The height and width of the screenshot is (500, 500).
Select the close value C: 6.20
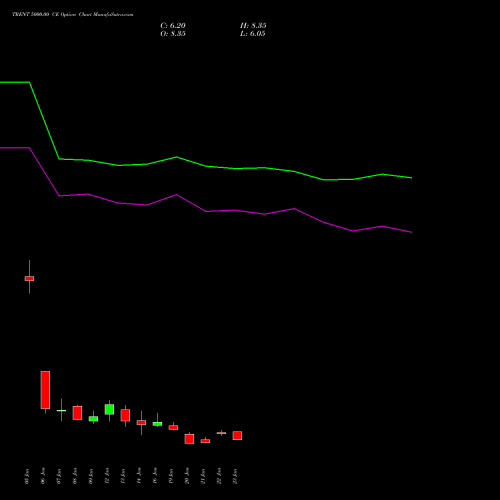173,26
